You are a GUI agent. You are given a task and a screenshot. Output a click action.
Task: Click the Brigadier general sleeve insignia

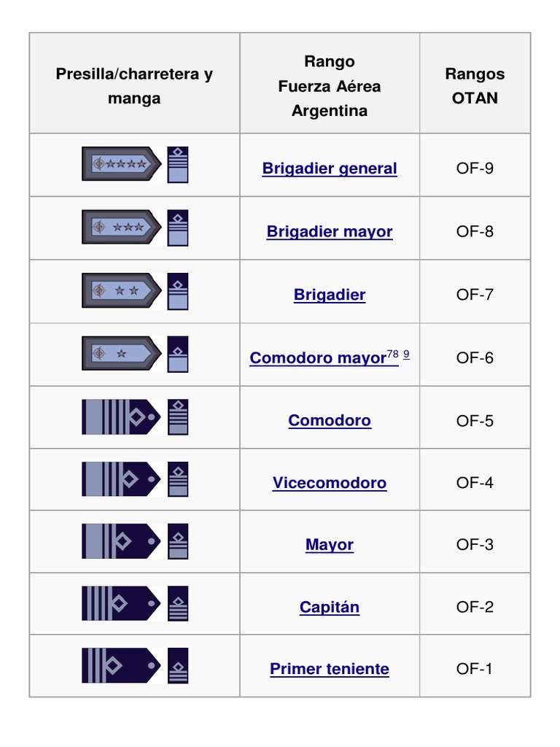point(178,164)
